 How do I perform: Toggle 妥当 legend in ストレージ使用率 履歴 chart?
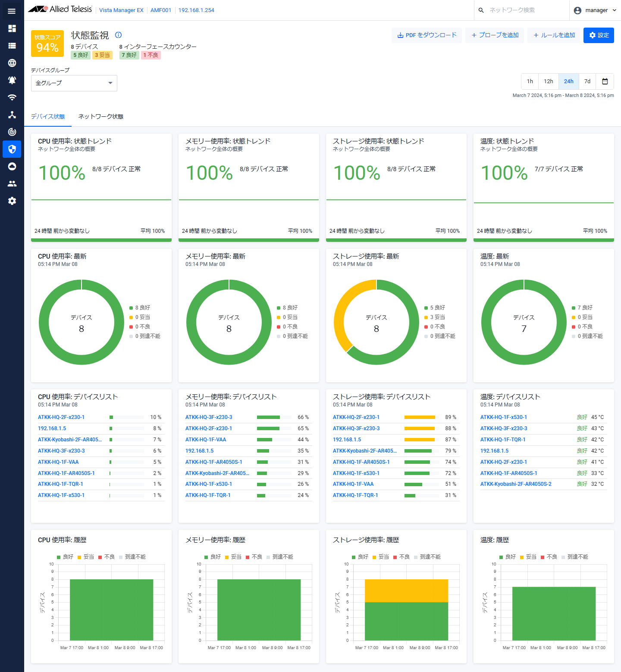tap(381, 557)
